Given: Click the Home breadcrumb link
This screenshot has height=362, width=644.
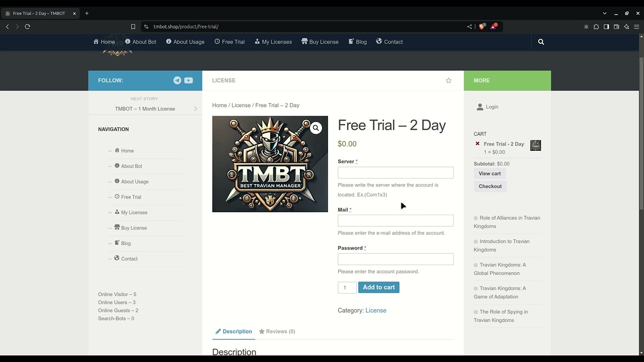Looking at the screenshot, I should tap(219, 105).
